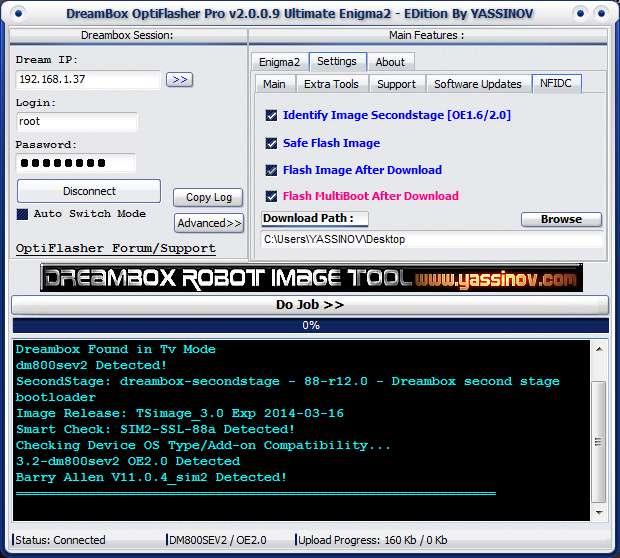Copy the log with Copy Log button
Image resolution: width=620 pixels, height=558 pixels.
(208, 197)
